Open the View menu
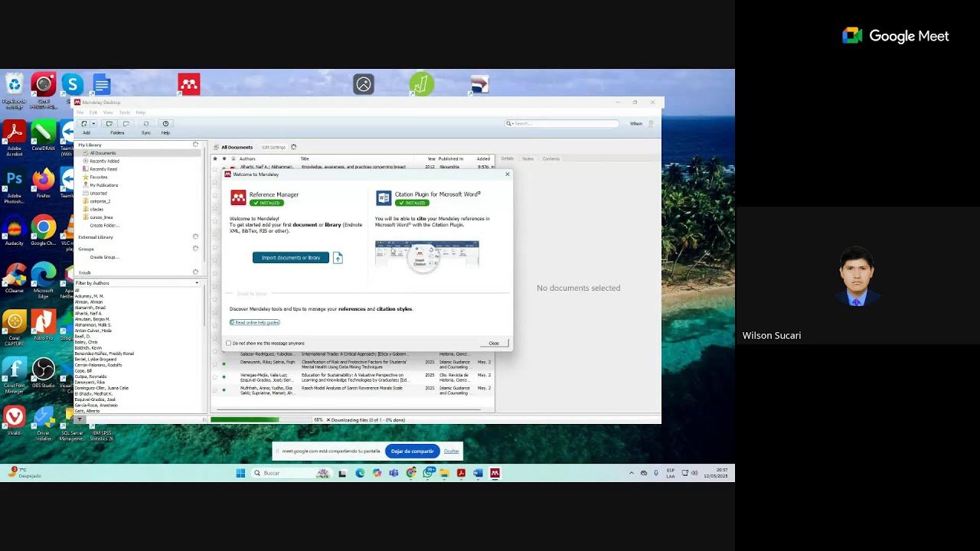 click(108, 112)
